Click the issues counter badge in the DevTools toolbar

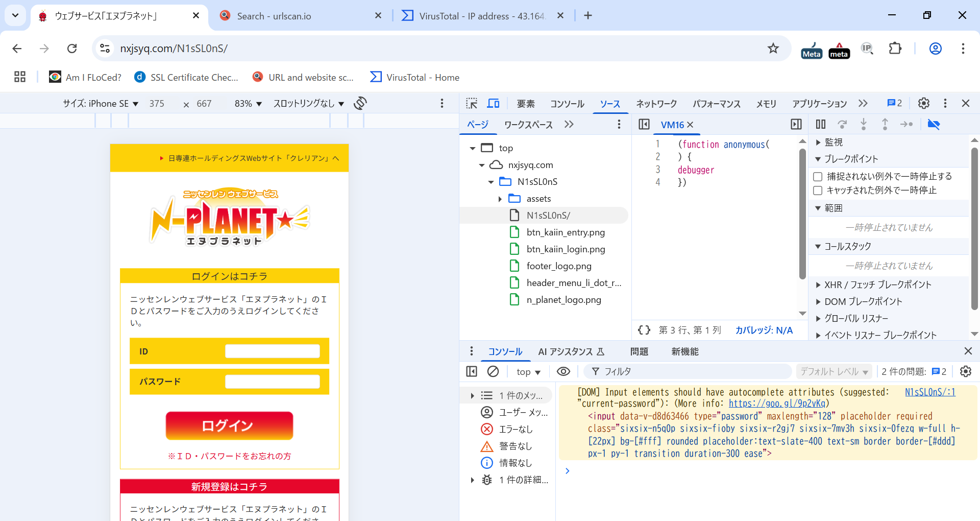coord(894,103)
